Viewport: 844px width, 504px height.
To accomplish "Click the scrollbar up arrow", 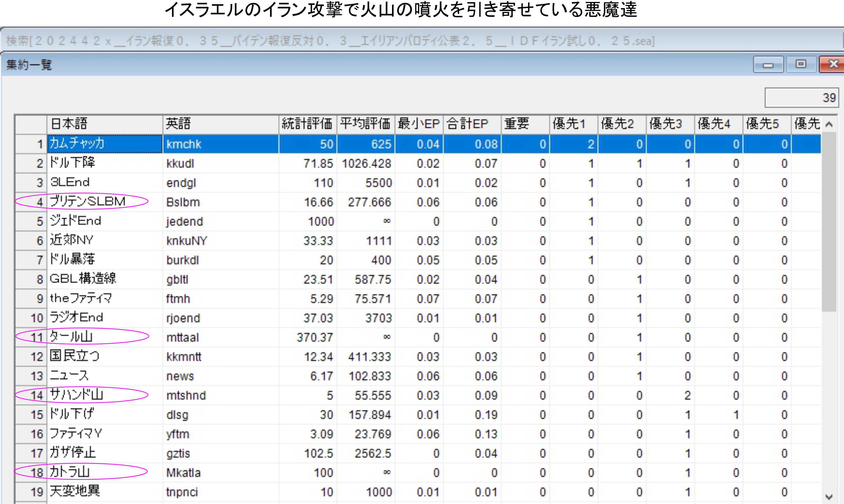I will click(x=829, y=125).
